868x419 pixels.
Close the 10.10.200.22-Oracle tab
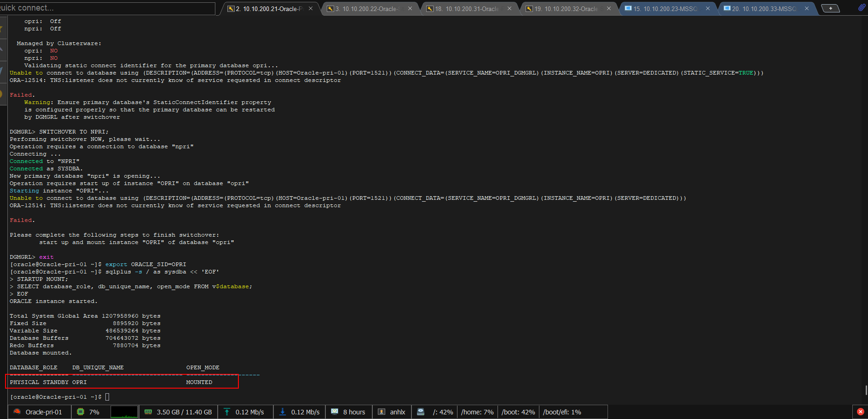click(410, 8)
